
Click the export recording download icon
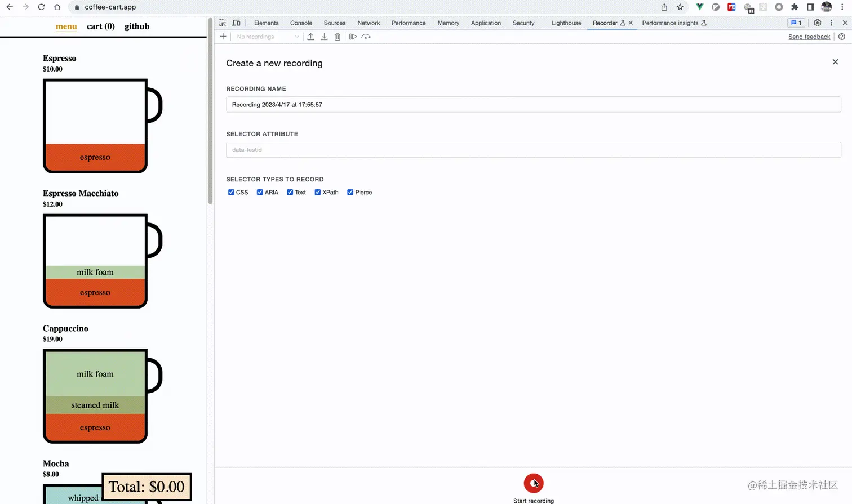[x=324, y=37]
